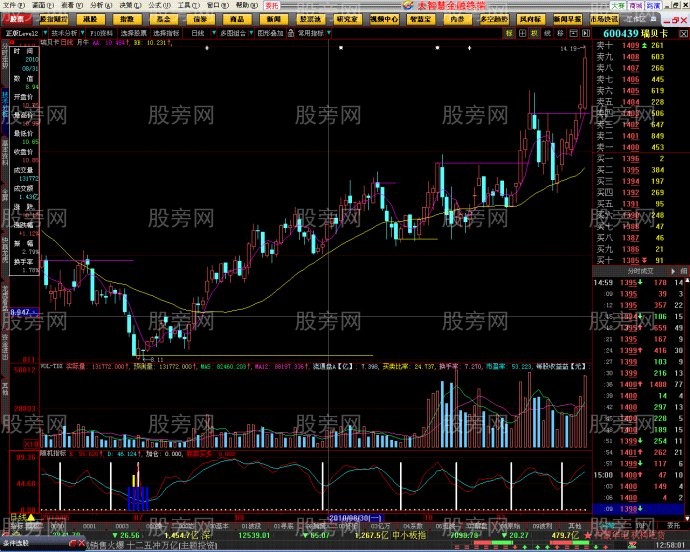Image resolution: width=690 pixels, height=552 pixels.
Task: Click the 风向标 button
Action: (x=531, y=19)
